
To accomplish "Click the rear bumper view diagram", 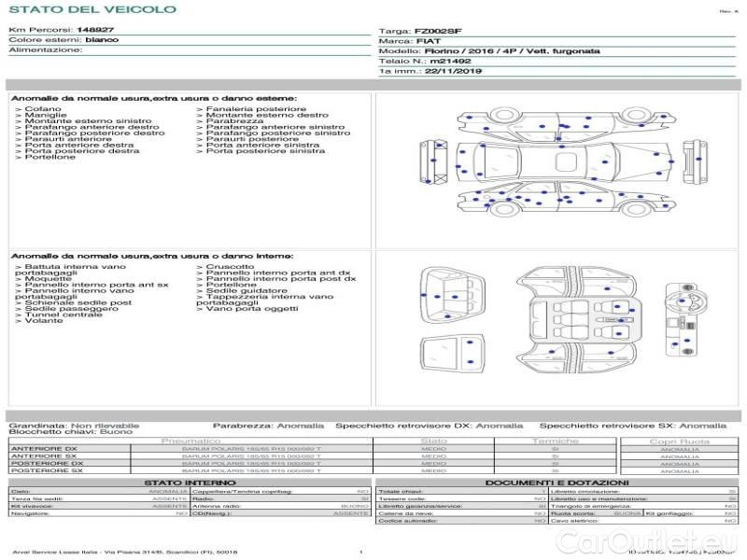I will tap(433, 161).
